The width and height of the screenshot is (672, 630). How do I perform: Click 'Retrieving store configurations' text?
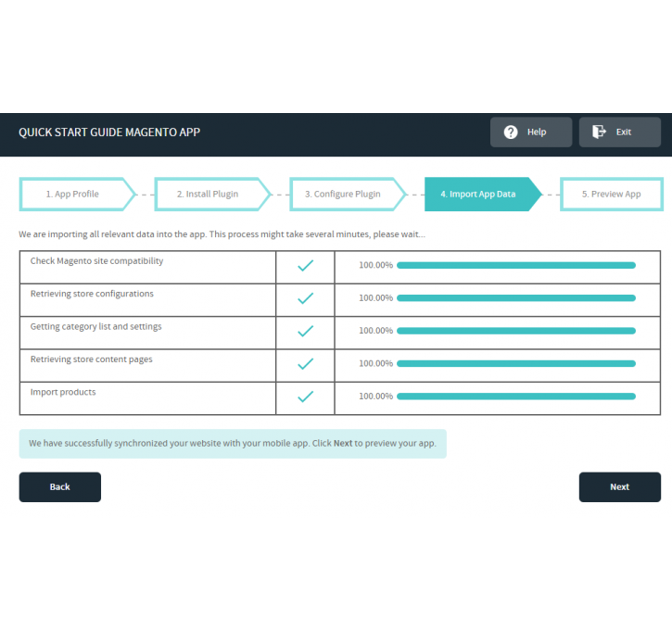click(92, 294)
